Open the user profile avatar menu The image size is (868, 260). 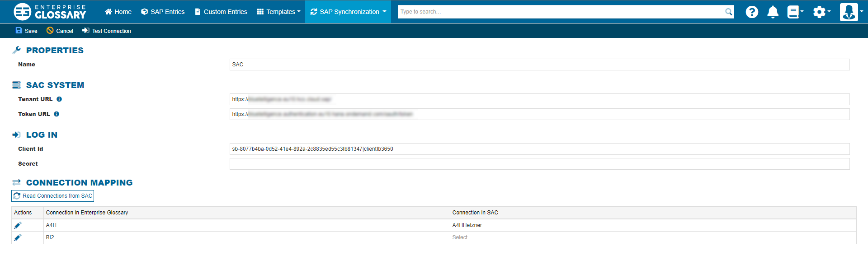[850, 12]
